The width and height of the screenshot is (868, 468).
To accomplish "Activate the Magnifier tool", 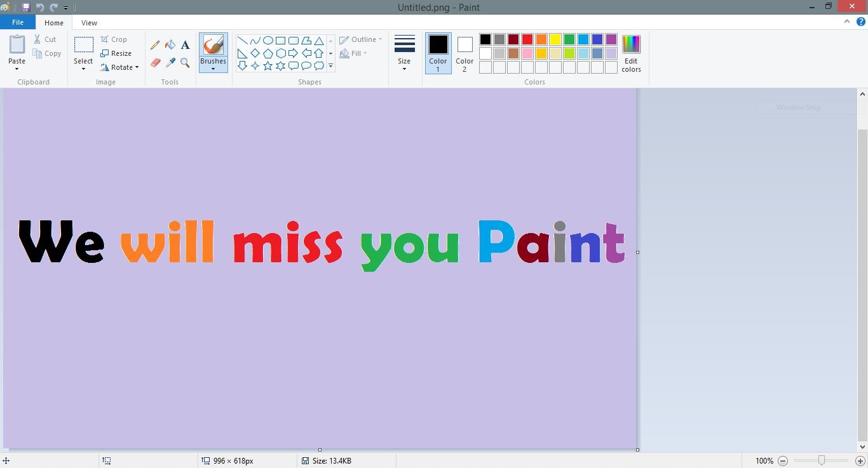I will coord(186,62).
